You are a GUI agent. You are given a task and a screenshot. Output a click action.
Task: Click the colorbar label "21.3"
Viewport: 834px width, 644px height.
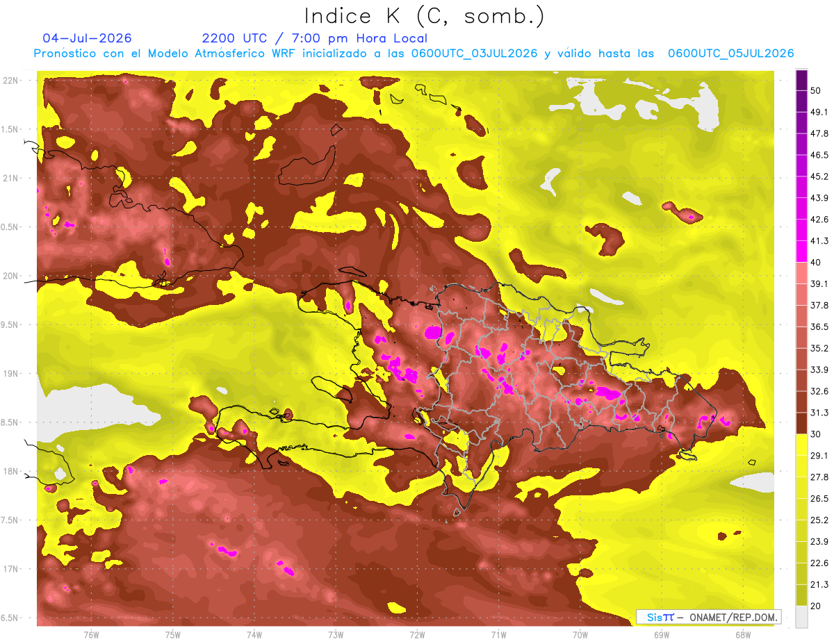(x=819, y=585)
